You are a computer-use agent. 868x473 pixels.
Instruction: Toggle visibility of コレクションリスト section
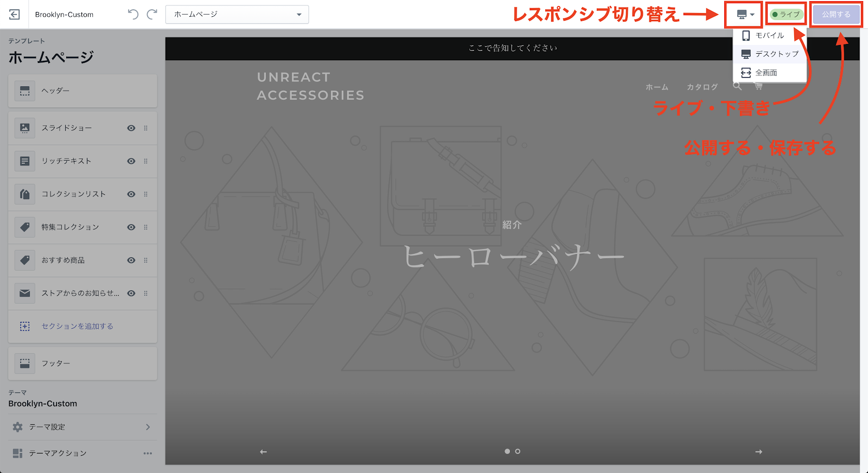pos(131,194)
